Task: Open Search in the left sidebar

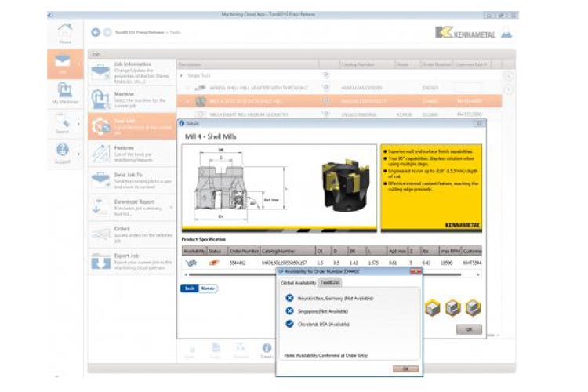Action: pyautogui.click(x=62, y=124)
